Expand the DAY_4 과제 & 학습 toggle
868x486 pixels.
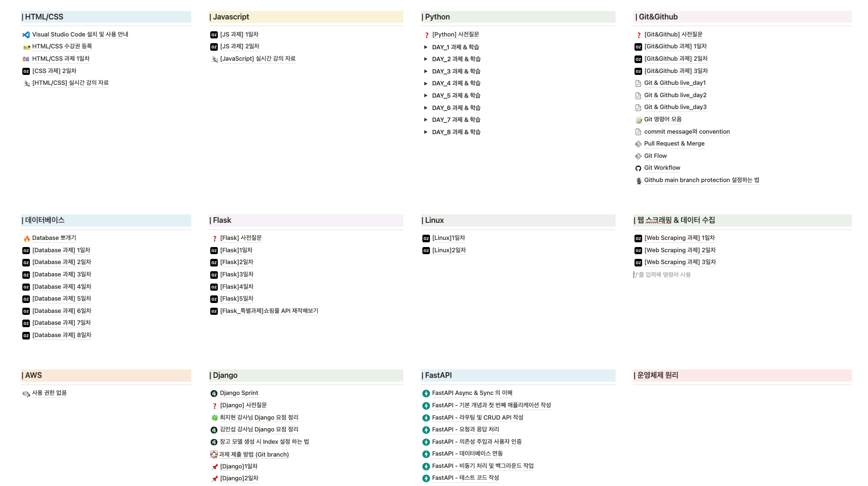[x=426, y=83]
